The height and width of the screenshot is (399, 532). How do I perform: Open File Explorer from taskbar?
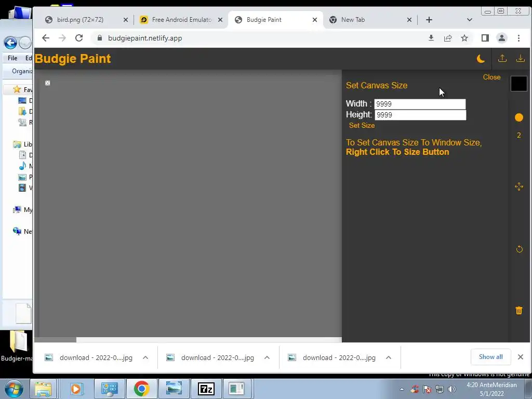click(43, 389)
